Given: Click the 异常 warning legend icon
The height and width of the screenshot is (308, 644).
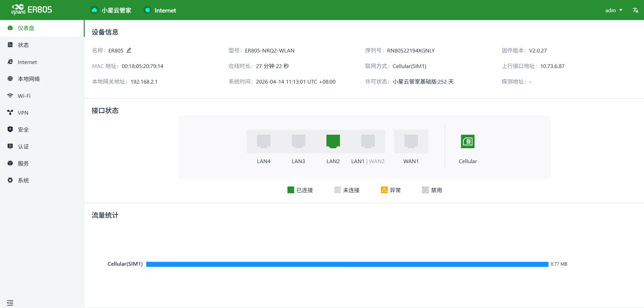Looking at the screenshot, I should [x=384, y=190].
